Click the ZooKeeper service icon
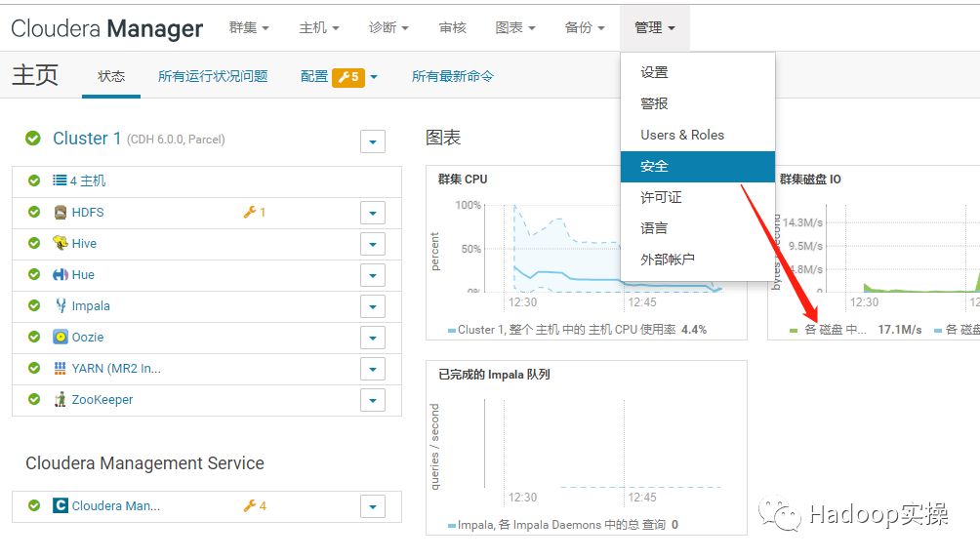The image size is (980, 560). (61, 400)
